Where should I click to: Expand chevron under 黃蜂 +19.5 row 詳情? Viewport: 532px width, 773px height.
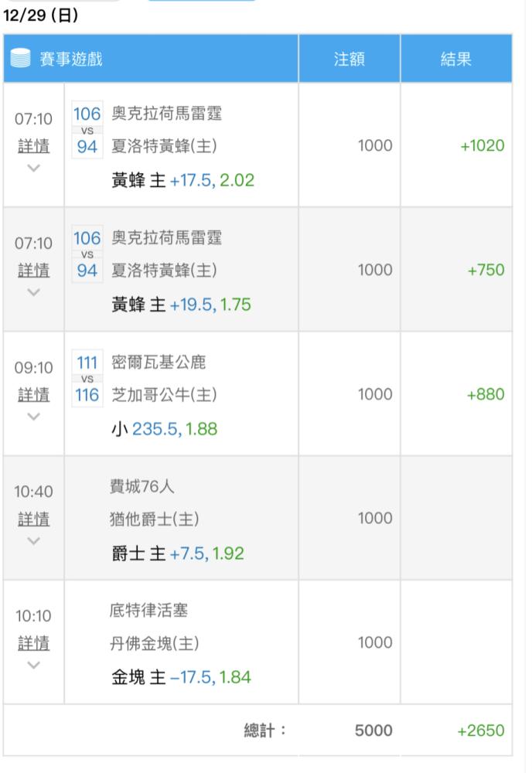click(33, 292)
